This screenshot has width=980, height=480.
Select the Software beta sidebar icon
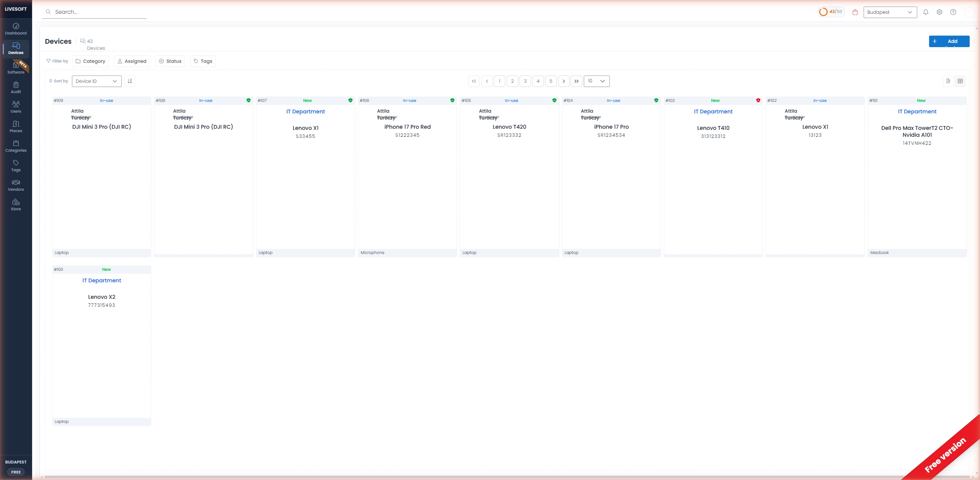coord(15,68)
